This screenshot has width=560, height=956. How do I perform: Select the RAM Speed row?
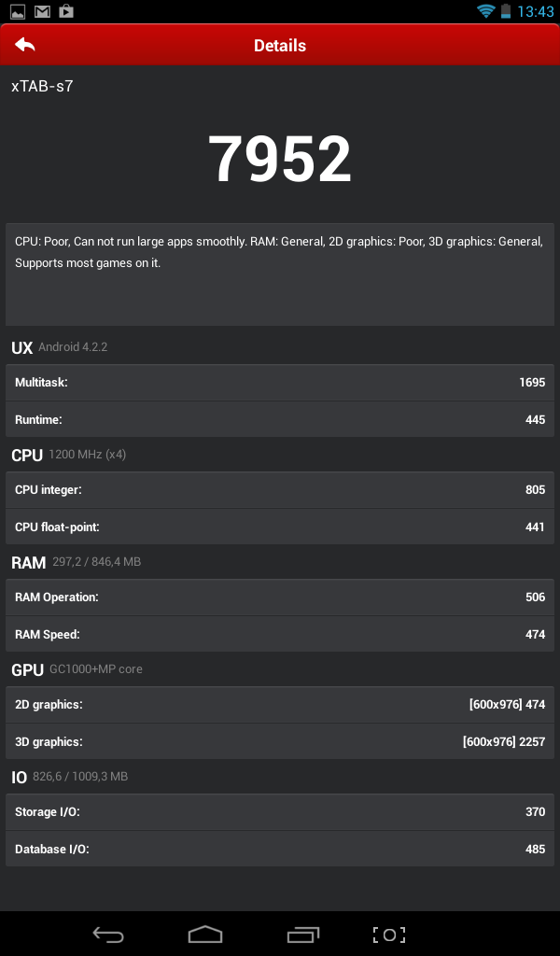(280, 635)
